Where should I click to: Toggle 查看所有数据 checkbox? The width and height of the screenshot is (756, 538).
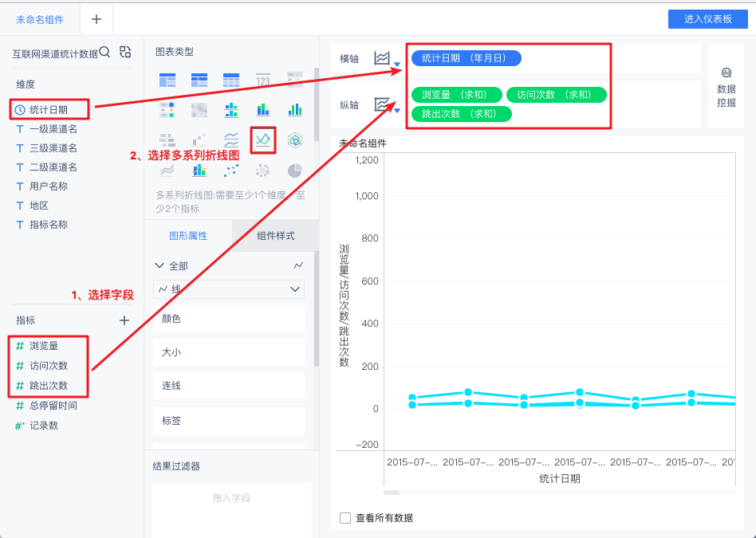tap(345, 518)
